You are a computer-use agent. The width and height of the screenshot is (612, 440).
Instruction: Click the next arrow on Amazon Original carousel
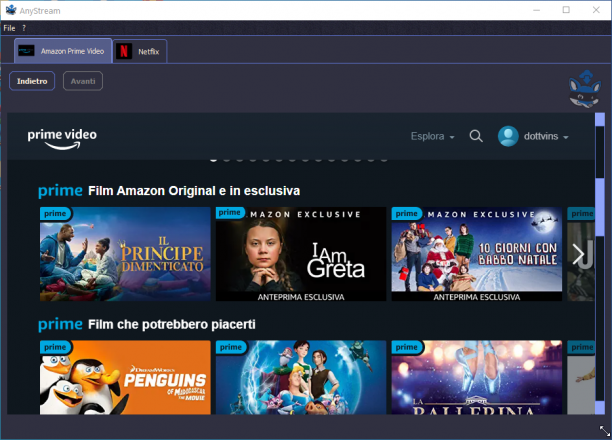coord(578,255)
